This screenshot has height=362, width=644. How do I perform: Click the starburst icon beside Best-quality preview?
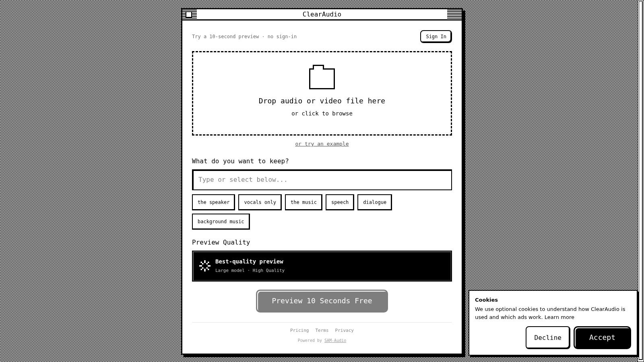(x=205, y=266)
